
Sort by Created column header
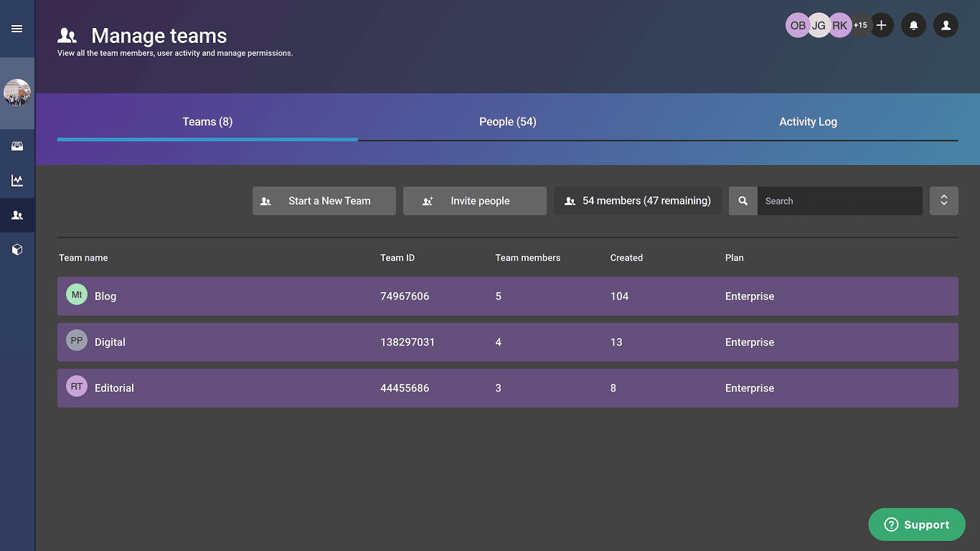626,258
